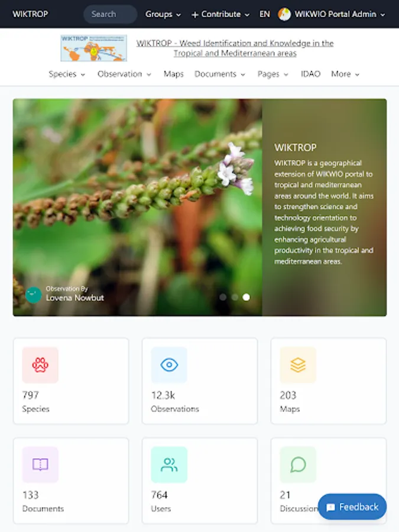This screenshot has width=399, height=532.
Task: Open the IDAO menu item
Action: [310, 74]
